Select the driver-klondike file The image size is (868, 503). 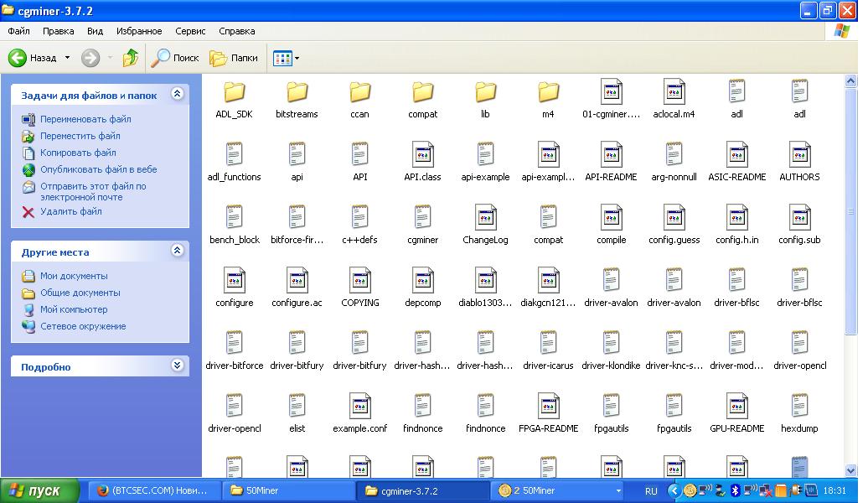pos(611,350)
